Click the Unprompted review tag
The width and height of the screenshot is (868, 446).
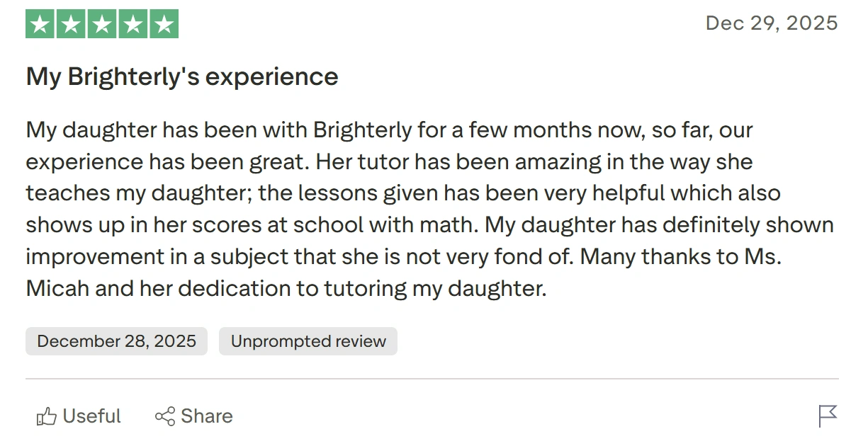click(x=308, y=341)
